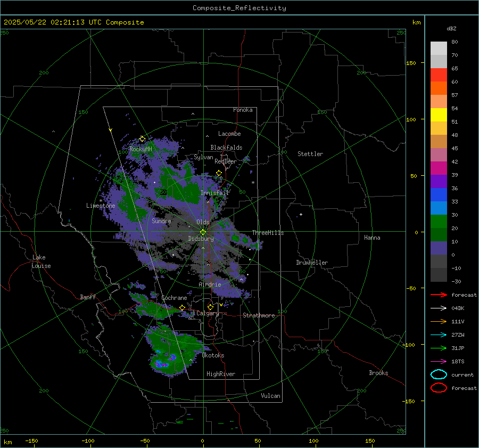Click the HighRiver town label
Viewport: 479px width, 448px height.
pyautogui.click(x=221, y=374)
